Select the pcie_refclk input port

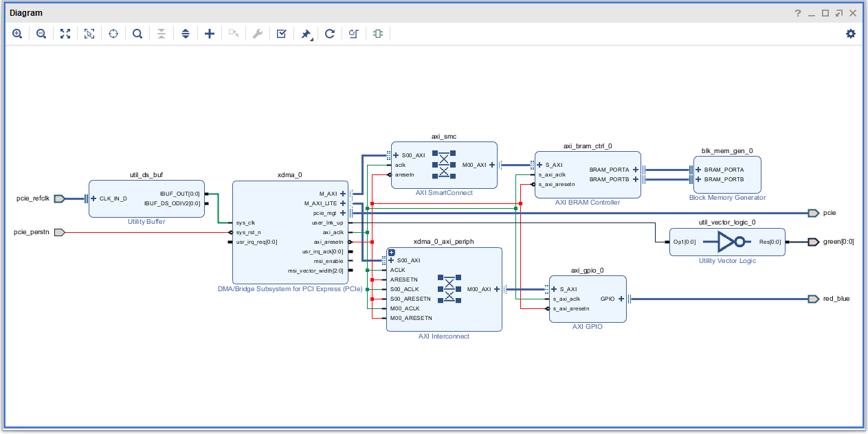[x=58, y=198]
